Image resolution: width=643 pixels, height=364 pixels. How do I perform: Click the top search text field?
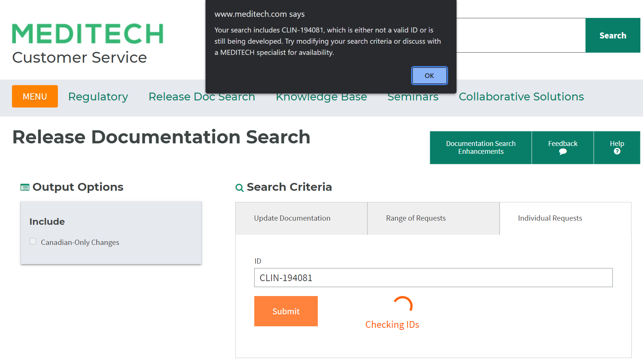coord(521,35)
